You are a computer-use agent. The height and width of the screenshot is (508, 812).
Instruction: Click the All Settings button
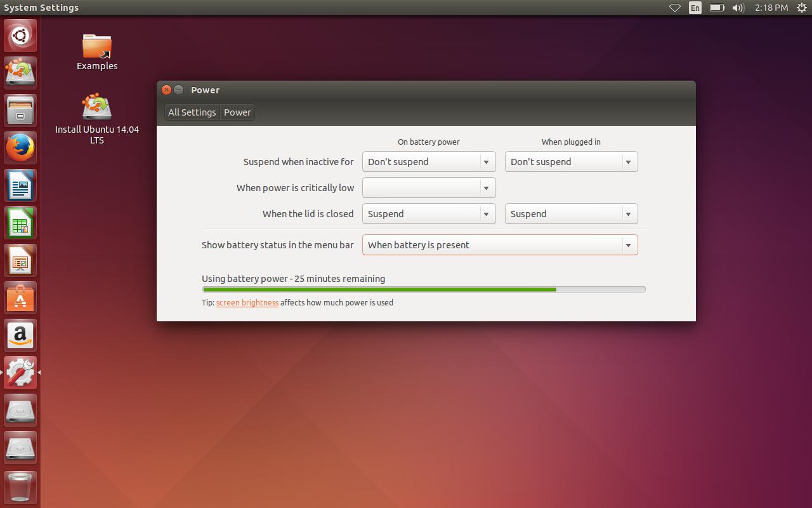[192, 112]
